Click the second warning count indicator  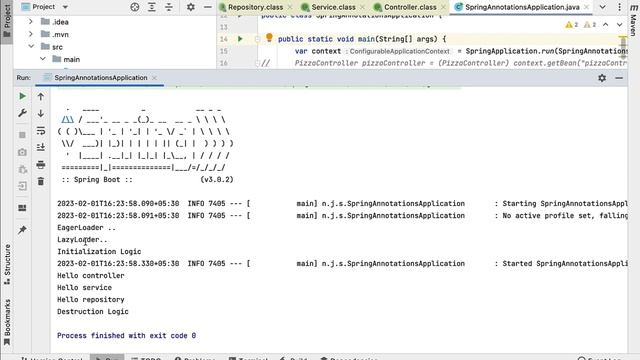click(x=590, y=25)
